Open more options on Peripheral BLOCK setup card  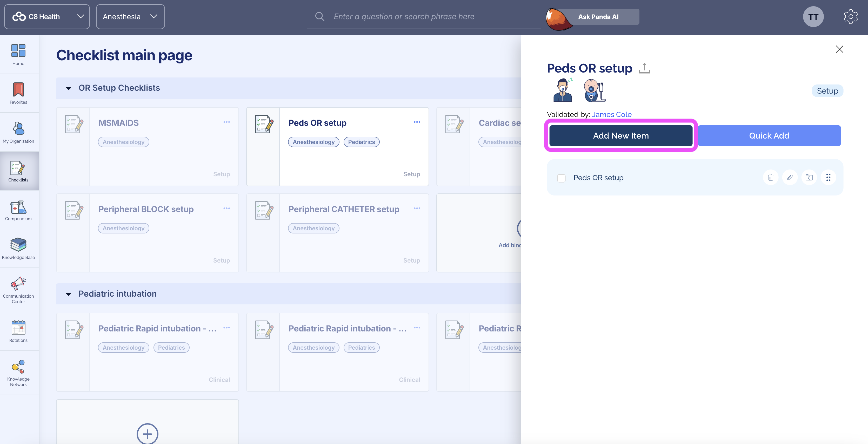click(x=226, y=208)
